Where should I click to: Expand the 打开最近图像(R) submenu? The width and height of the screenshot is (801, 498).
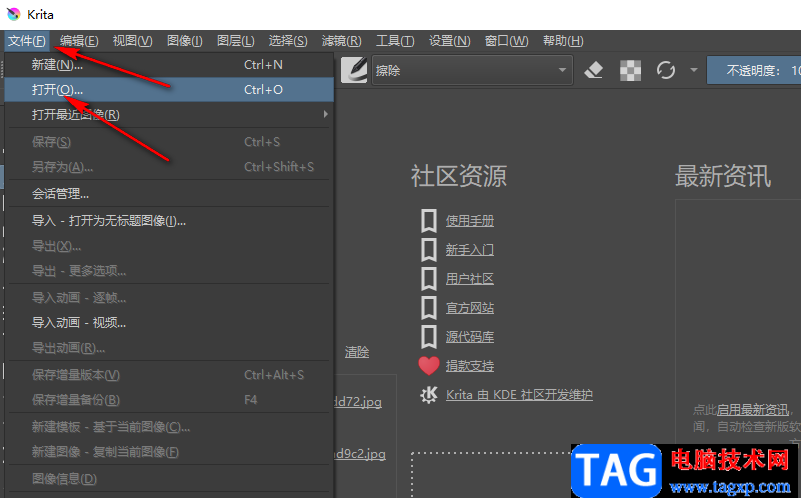(169, 114)
